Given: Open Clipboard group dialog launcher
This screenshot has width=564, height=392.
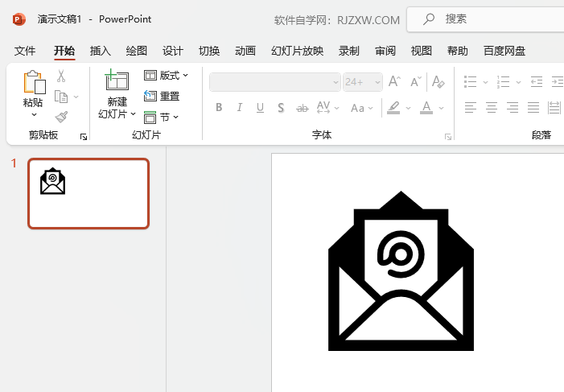Looking at the screenshot, I should click(84, 137).
